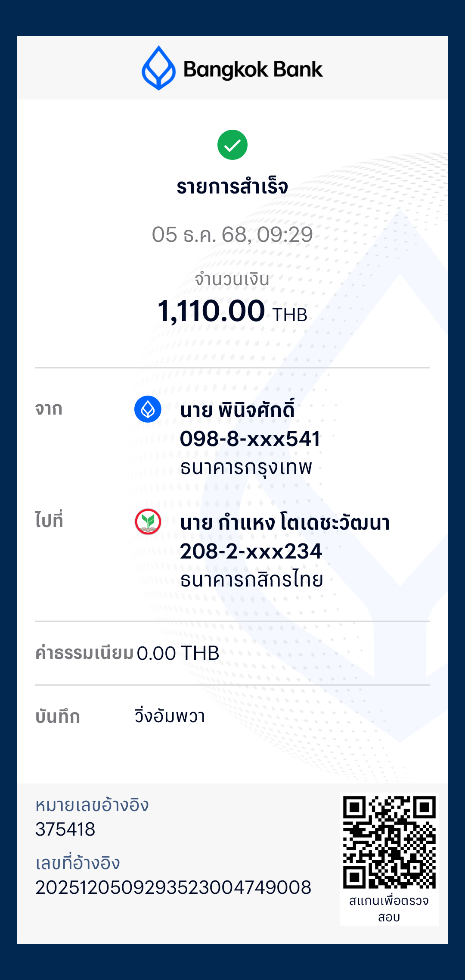Click the long reference ID 2025120509293523004749008
This screenshot has width=465, height=980.
coord(173,888)
